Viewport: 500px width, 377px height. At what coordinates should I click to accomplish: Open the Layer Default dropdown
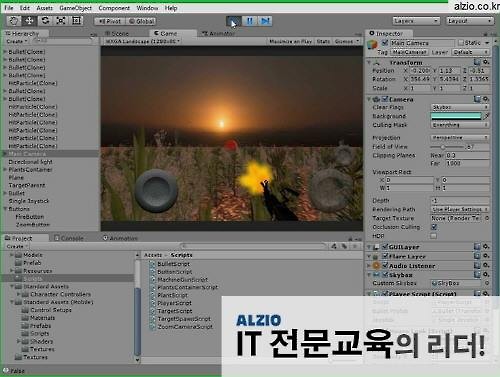tap(471, 52)
